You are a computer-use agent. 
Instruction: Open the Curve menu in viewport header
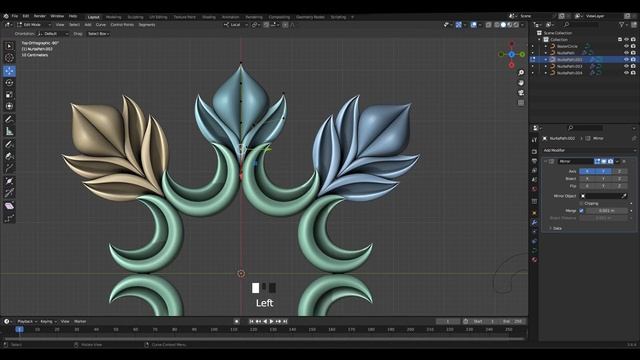tap(100, 25)
